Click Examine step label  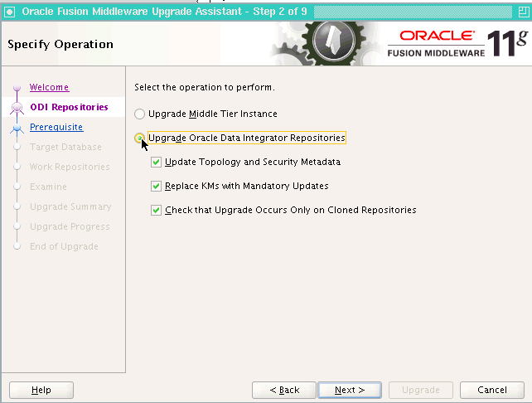[x=48, y=187]
